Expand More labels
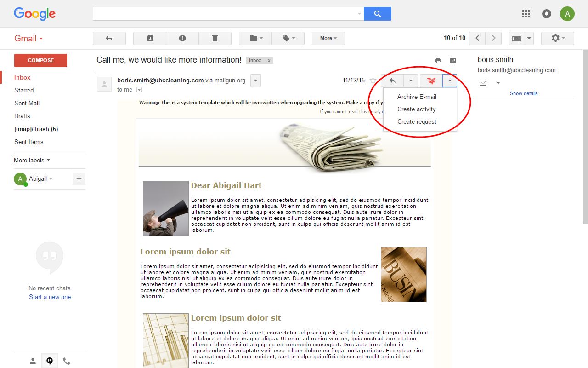588x368 pixels. coord(32,160)
